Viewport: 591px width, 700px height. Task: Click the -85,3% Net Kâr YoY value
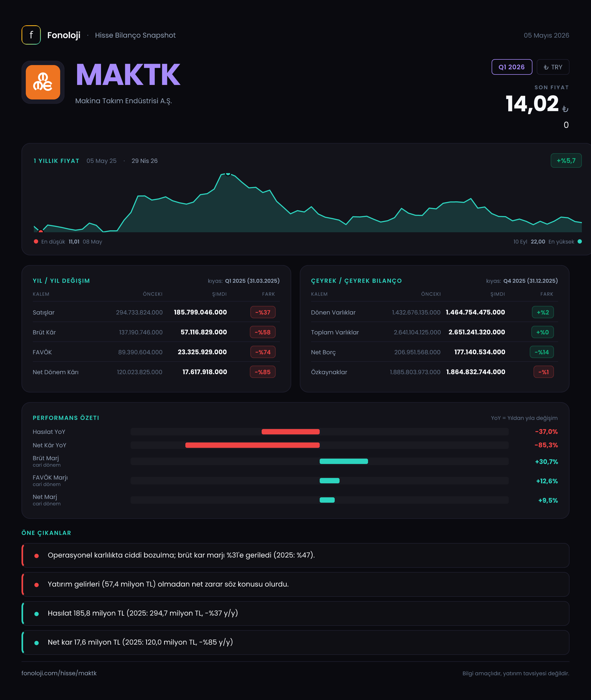point(546,445)
